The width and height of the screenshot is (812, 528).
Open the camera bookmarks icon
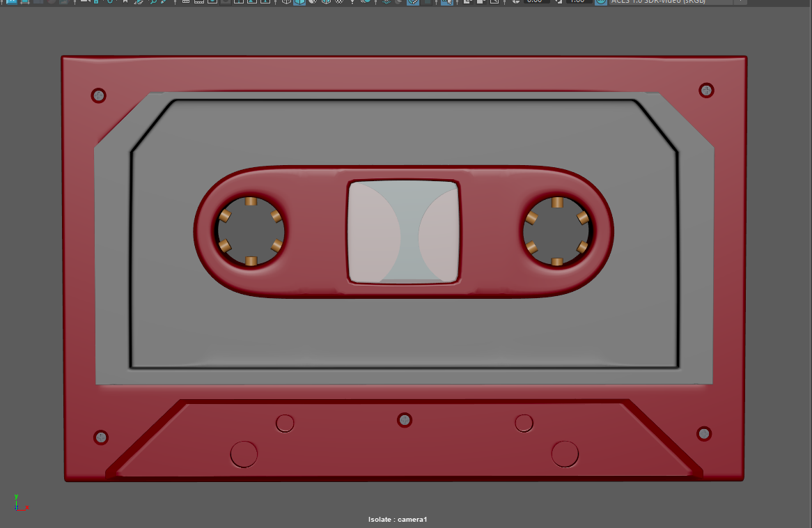coord(125,1)
